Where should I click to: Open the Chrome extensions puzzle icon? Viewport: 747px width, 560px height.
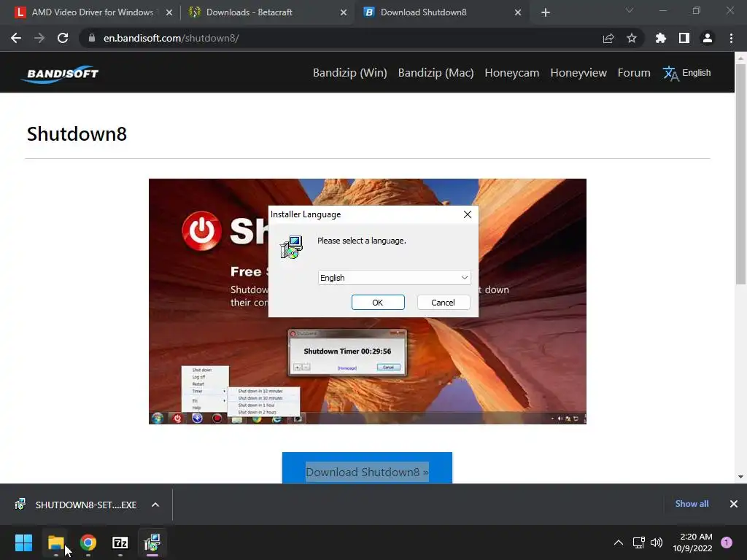661,38
